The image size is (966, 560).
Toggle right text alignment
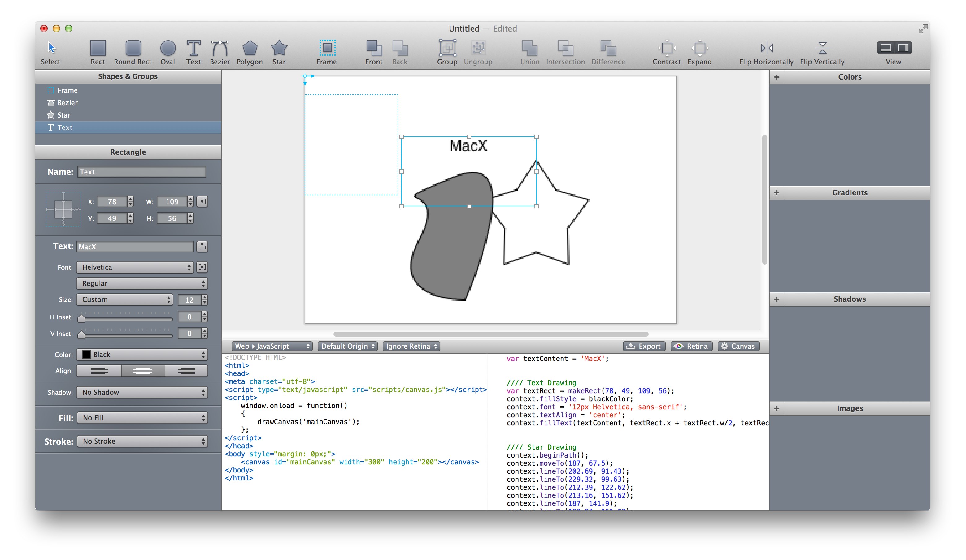coord(186,370)
